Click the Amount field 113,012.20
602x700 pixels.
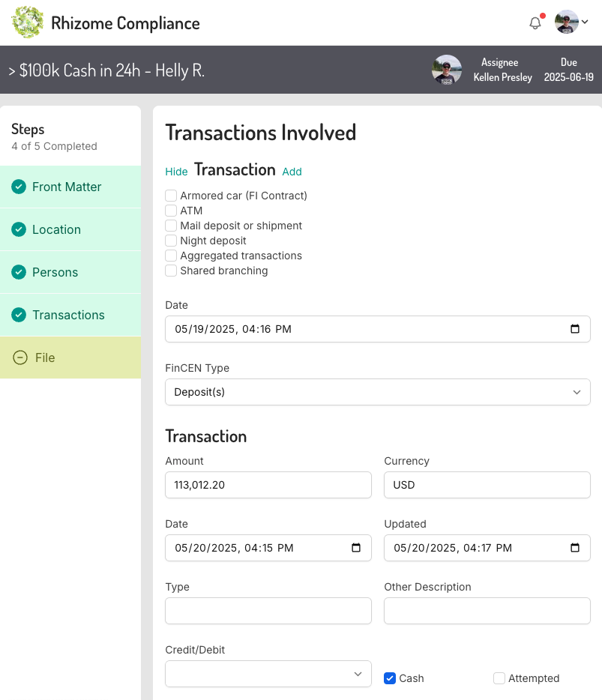268,485
